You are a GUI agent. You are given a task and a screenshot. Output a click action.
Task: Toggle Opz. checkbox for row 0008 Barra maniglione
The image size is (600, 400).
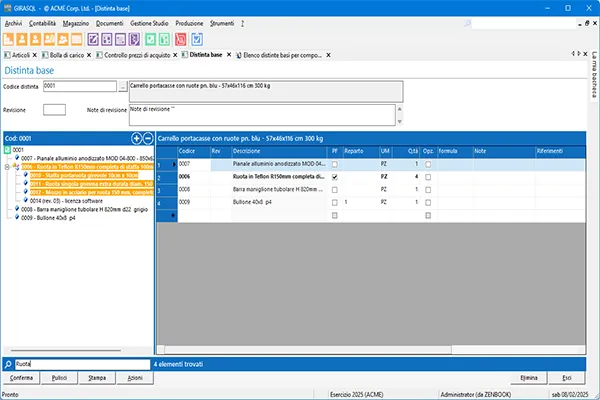(x=428, y=190)
